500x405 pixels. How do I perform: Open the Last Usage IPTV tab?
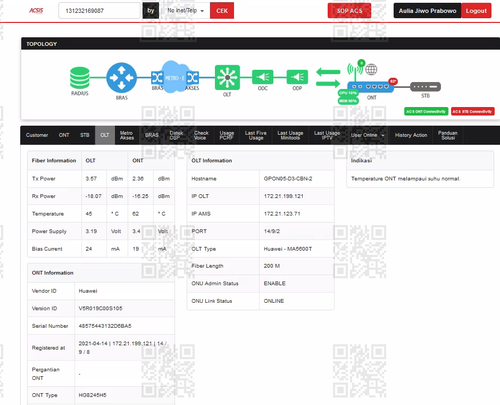coord(327,135)
